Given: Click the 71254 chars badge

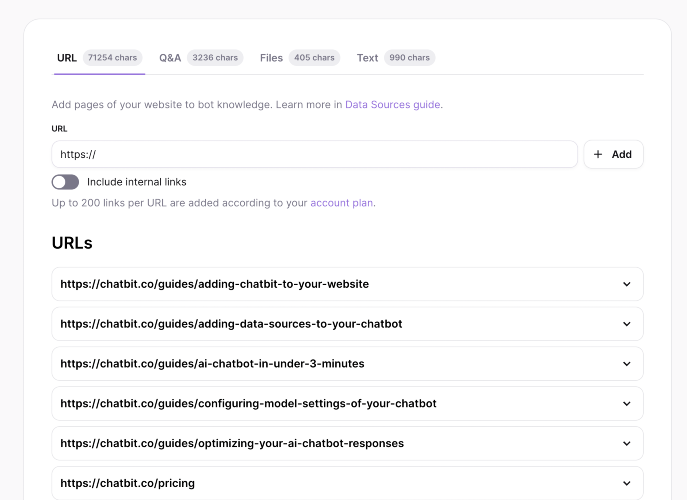Looking at the screenshot, I should click(113, 58).
